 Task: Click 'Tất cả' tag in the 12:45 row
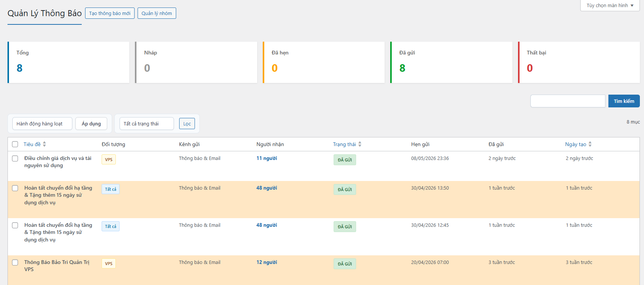pos(111,226)
